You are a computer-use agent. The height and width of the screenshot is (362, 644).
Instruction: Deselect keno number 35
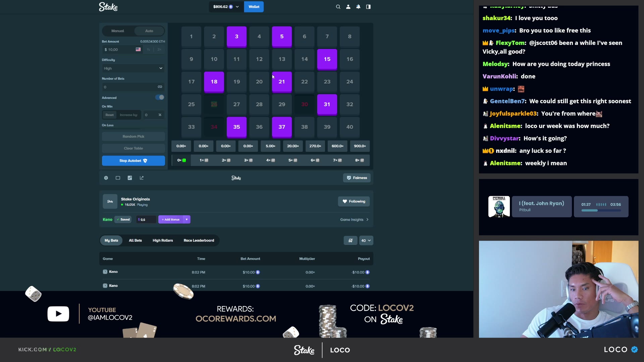pyautogui.click(x=236, y=127)
